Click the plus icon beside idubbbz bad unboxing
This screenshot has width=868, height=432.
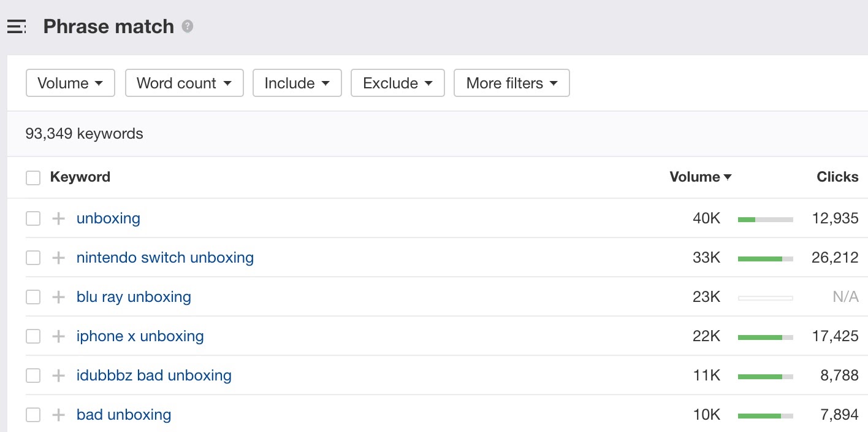58,375
